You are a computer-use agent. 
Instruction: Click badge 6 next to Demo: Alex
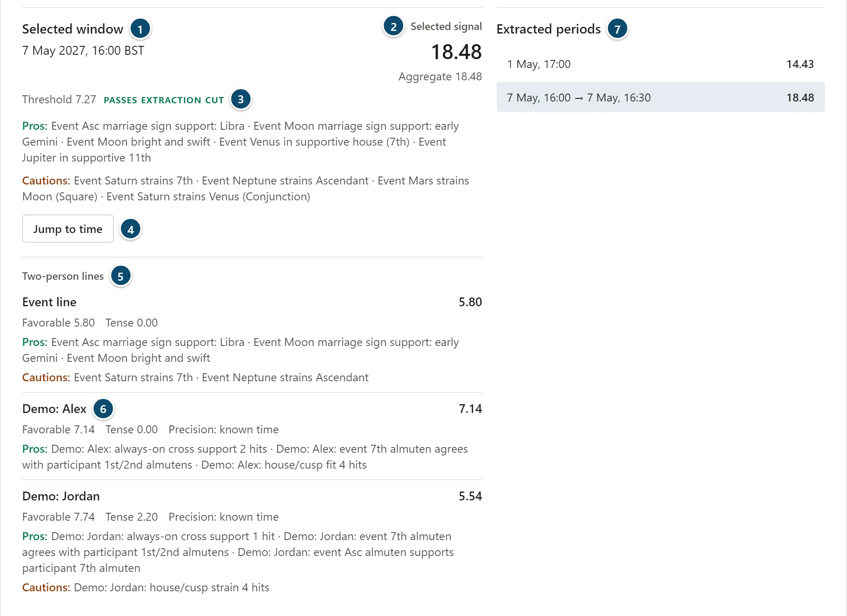pyautogui.click(x=103, y=409)
